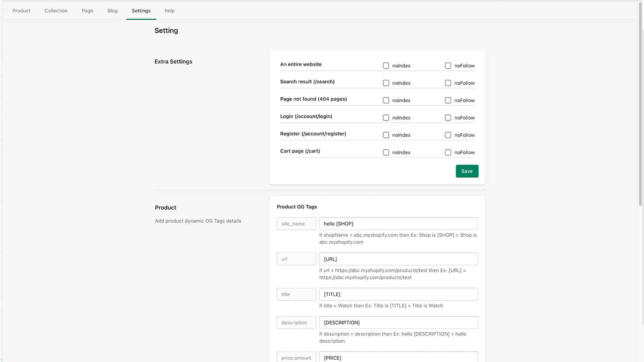Check noFollow for Search result (/search)

(448, 83)
